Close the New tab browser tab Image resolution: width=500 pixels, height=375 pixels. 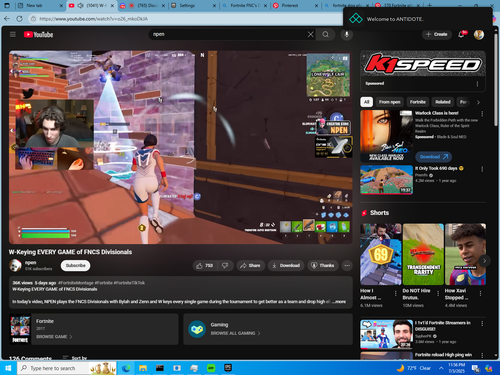61,6
